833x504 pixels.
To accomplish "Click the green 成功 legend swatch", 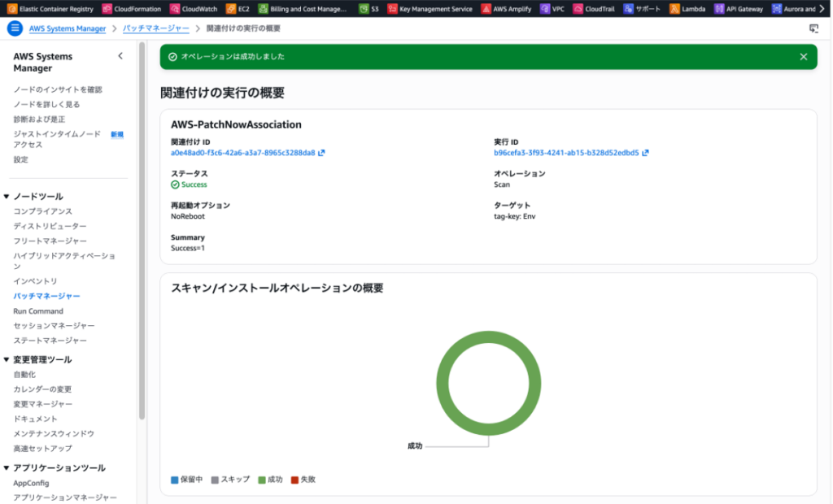I will (261, 480).
